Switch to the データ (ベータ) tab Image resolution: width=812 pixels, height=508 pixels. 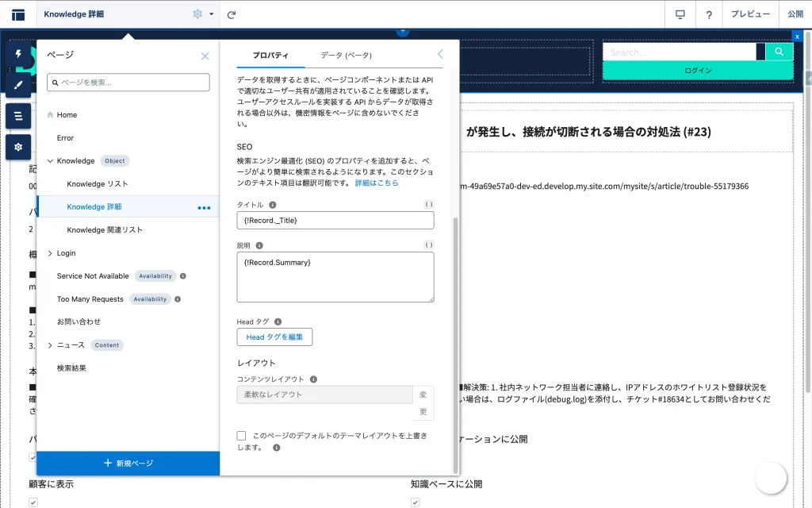click(x=346, y=55)
